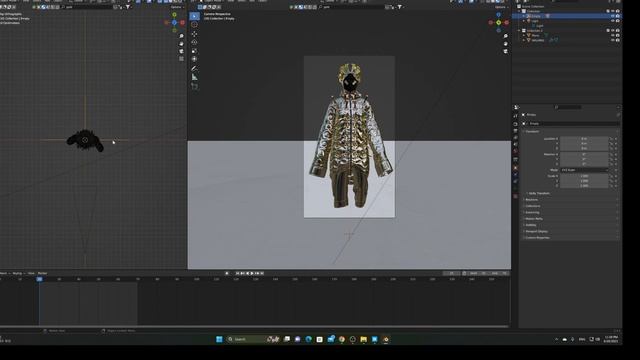The width and height of the screenshot is (640, 360).
Task: Click Windows Start button
Action: pos(219,339)
